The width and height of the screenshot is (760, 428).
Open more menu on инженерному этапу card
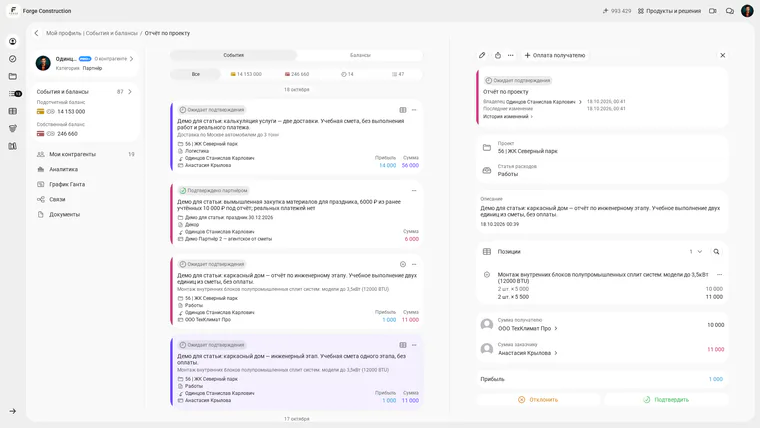(414, 264)
